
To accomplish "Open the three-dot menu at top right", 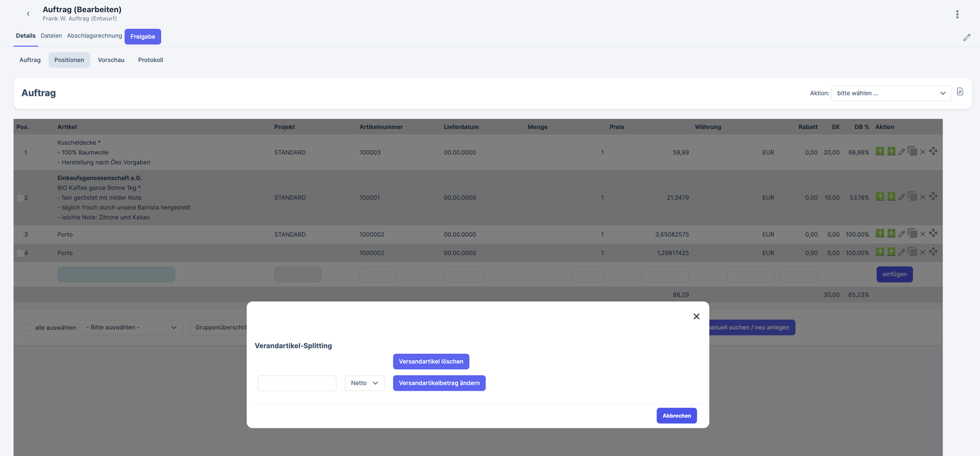I will pyautogui.click(x=957, y=14).
